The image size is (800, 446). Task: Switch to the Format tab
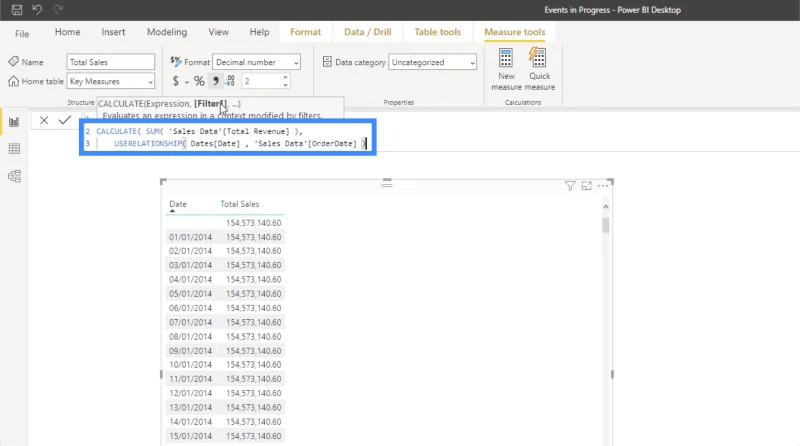306,32
